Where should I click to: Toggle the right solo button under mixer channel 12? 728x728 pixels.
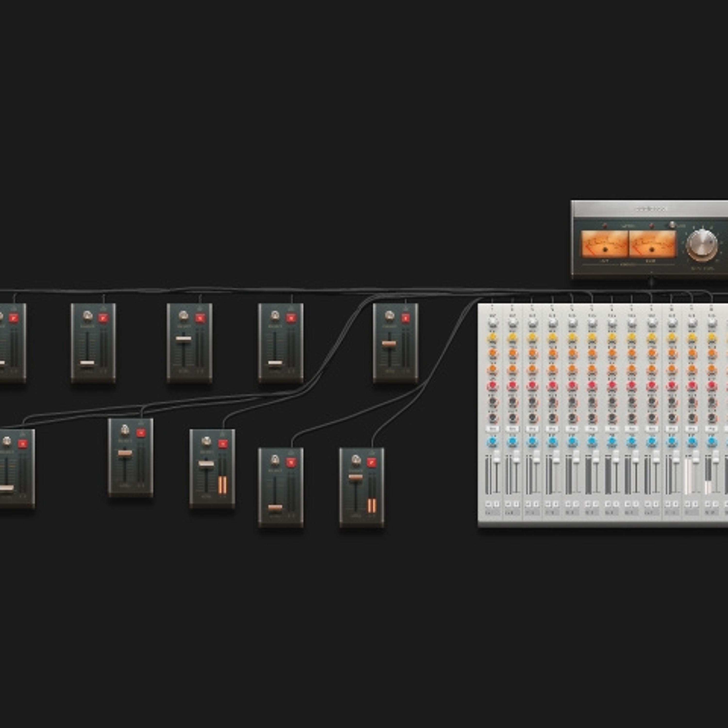coord(716,504)
